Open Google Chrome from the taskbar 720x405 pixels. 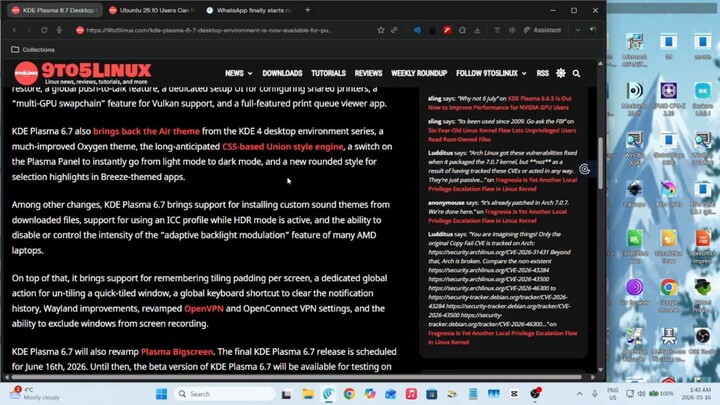[x=349, y=394]
